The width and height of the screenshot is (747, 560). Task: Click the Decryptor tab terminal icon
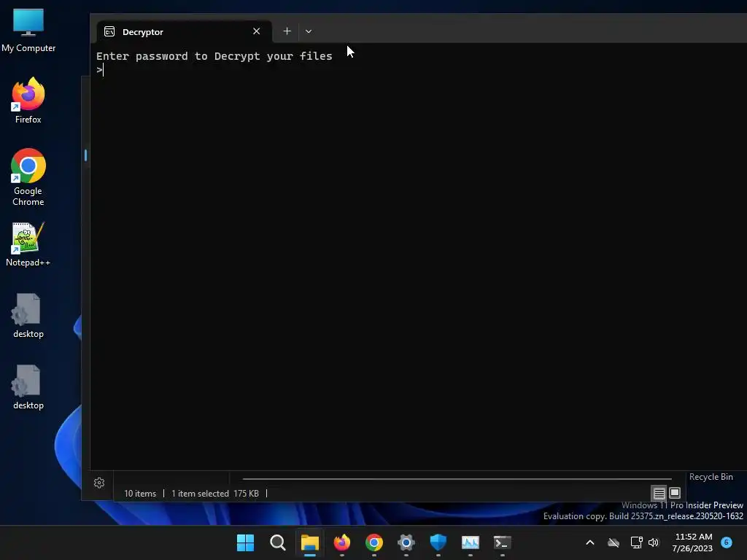[x=109, y=31]
